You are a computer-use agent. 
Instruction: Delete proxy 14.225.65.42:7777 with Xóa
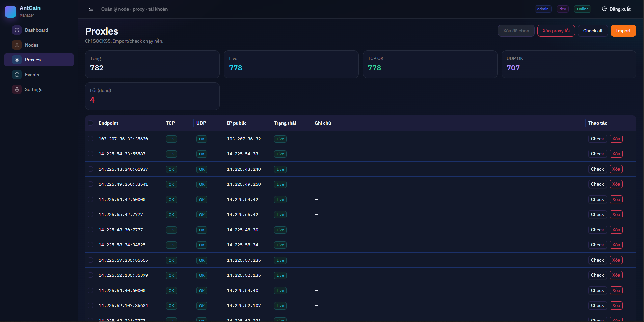click(x=616, y=214)
